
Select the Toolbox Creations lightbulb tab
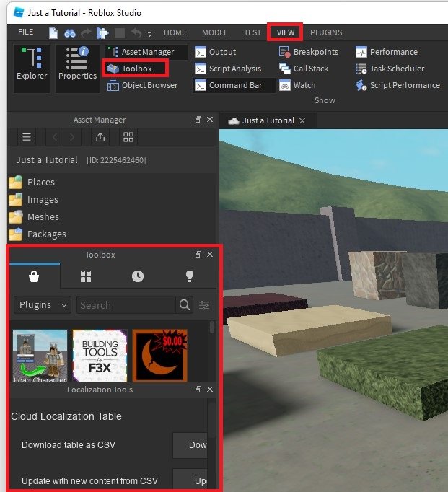[x=190, y=276]
